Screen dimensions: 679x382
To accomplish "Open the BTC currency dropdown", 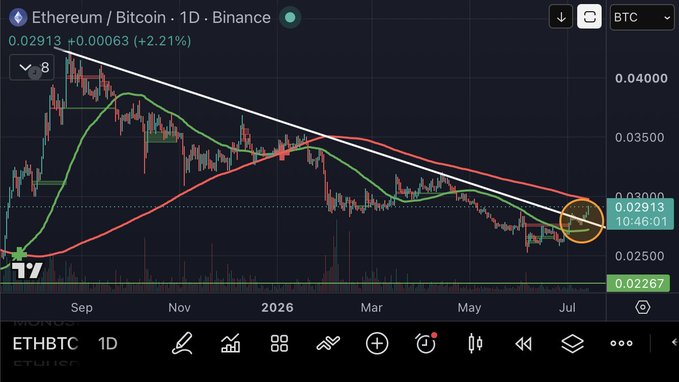I will point(642,17).
